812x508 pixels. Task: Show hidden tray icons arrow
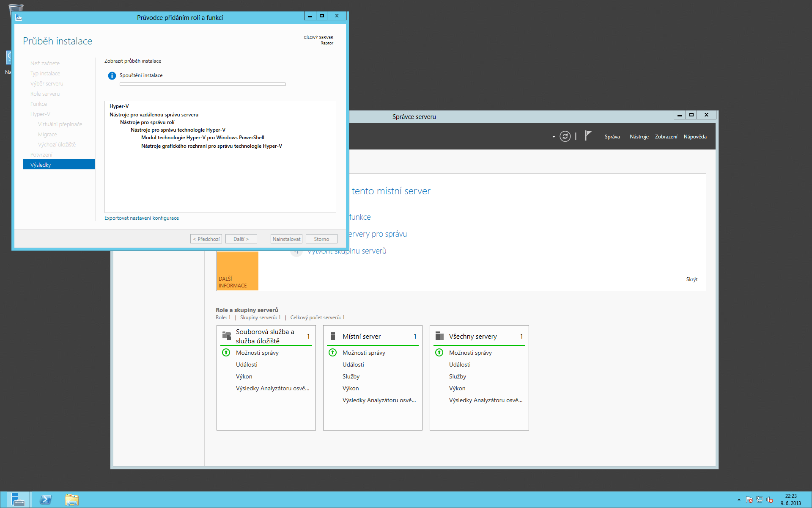pos(739,500)
